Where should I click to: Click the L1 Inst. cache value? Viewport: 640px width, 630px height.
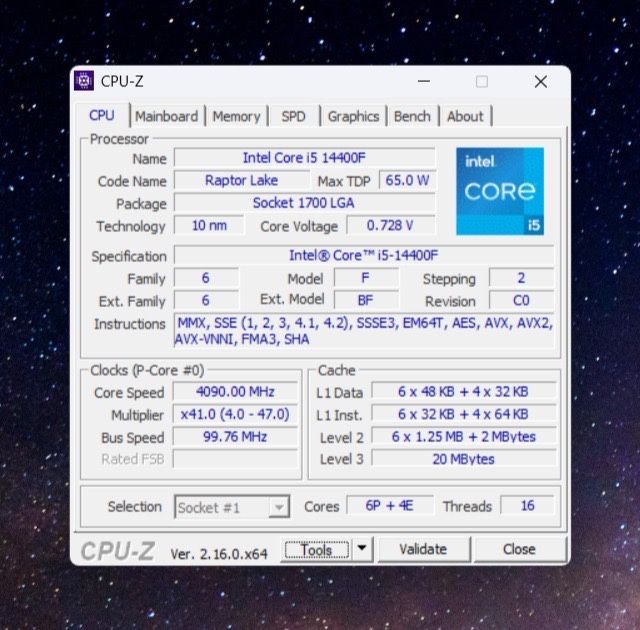(464, 414)
